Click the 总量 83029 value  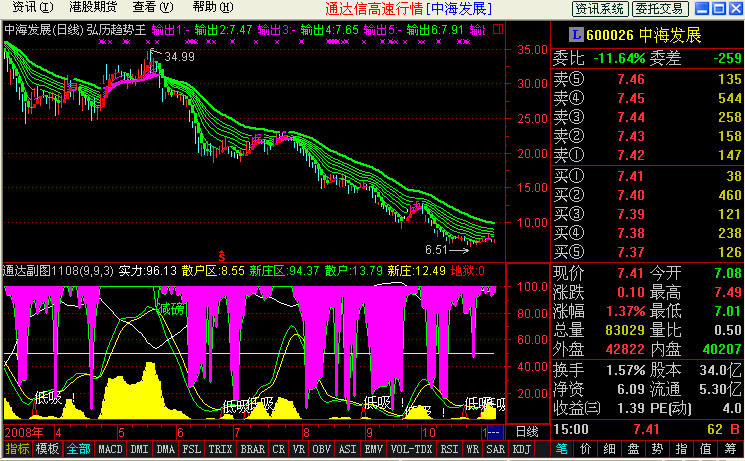[x=624, y=330]
